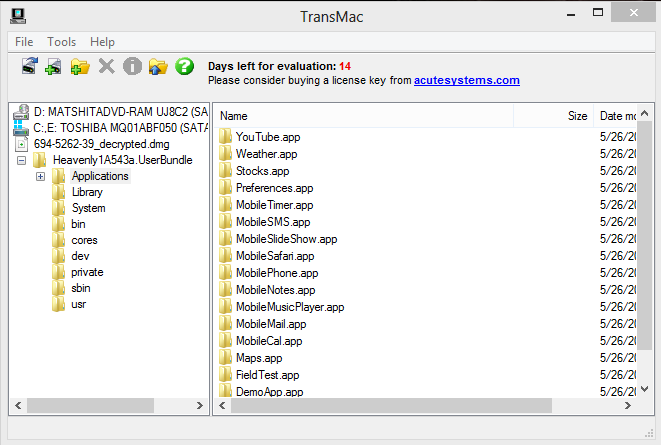The height and width of the screenshot is (445, 661).
Task: Select the MobileMusicPlayer.app row
Action: tap(426, 307)
